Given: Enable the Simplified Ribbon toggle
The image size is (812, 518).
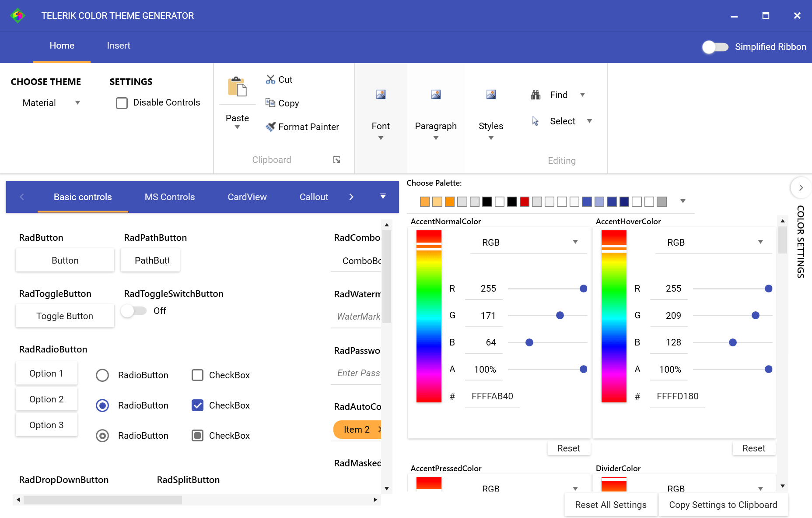Looking at the screenshot, I should tap(715, 47).
